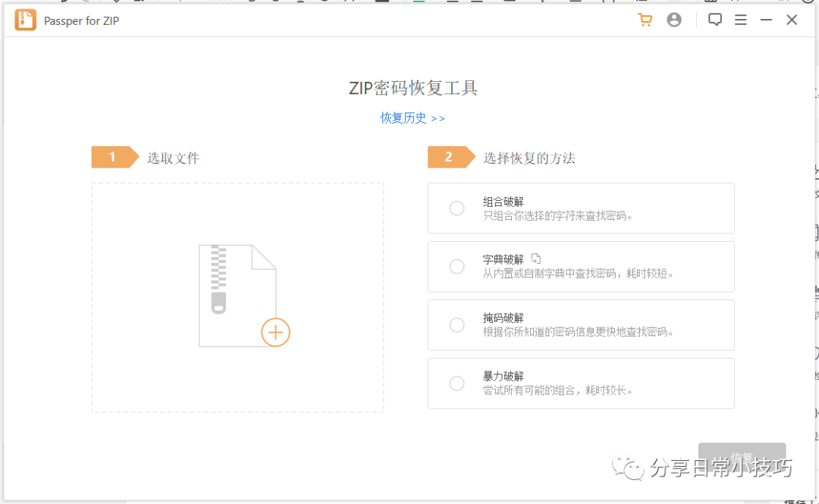Screen dimensions: 819x504
Task: Select the 组合破解 radio button
Action: click(457, 208)
